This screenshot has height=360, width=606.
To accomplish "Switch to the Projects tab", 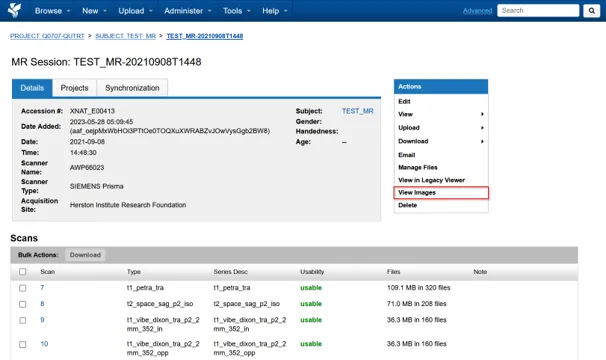I will (74, 88).
